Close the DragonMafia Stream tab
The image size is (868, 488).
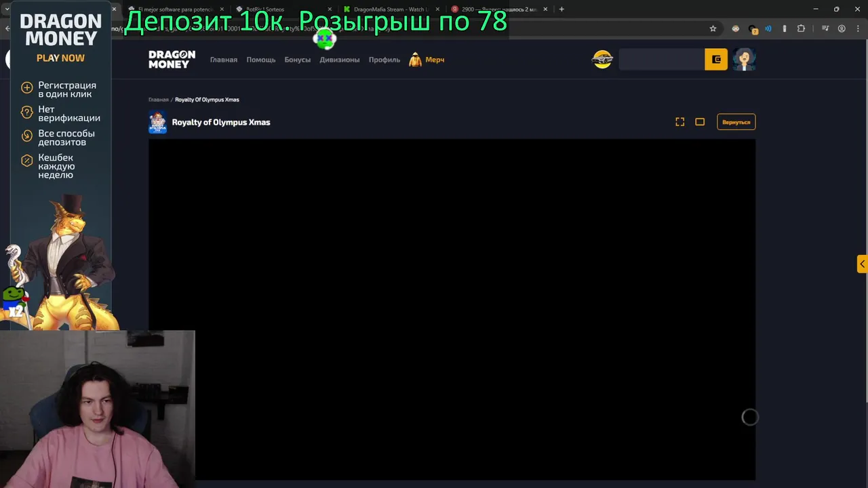coord(436,9)
